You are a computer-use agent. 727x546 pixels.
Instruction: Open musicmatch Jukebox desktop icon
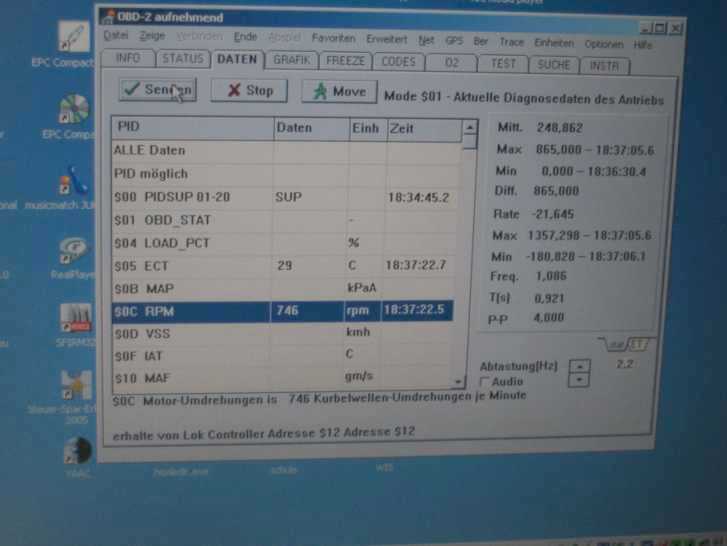70,190
